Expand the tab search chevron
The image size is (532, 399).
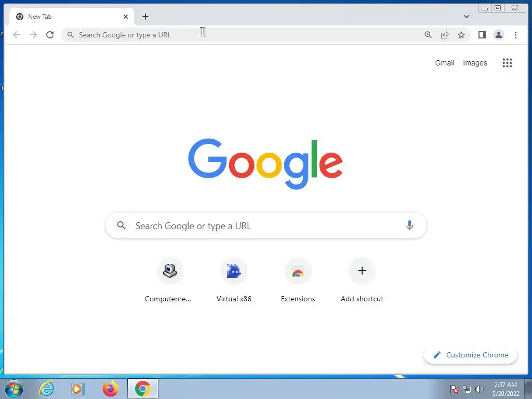click(466, 17)
